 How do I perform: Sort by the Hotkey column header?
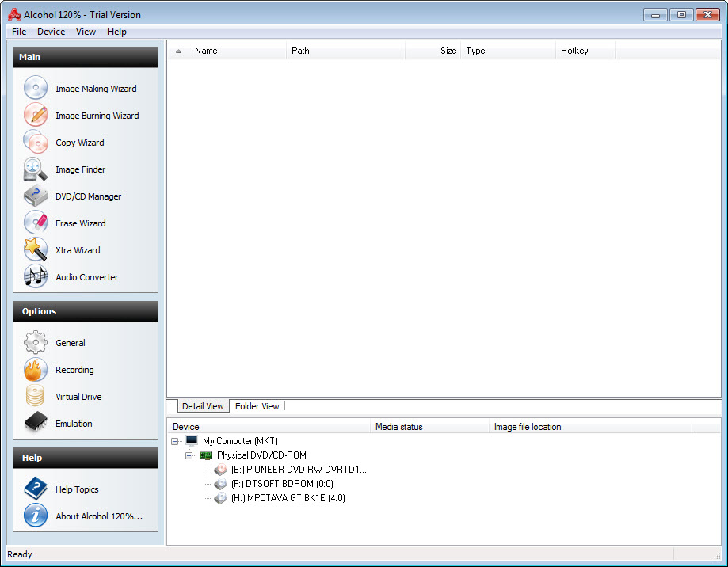click(x=585, y=51)
